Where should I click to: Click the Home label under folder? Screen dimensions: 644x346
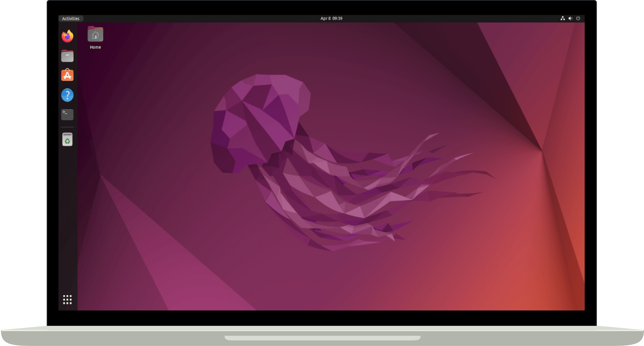95,47
